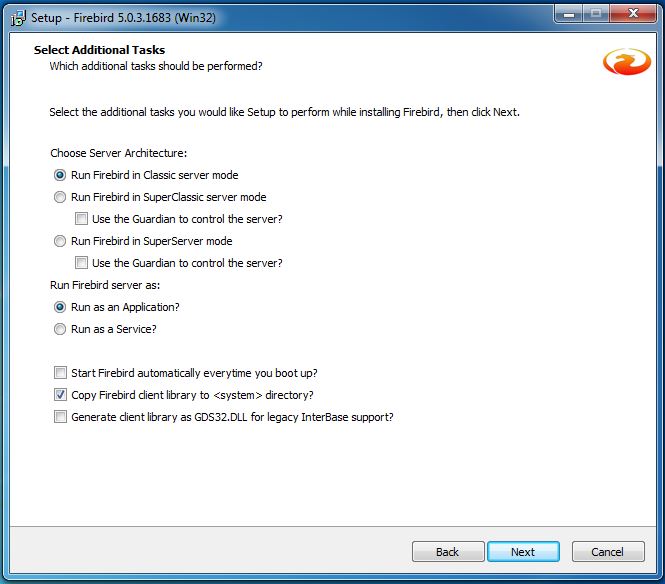Cancel the Firebird installation
This screenshot has width=665, height=584.
point(607,552)
